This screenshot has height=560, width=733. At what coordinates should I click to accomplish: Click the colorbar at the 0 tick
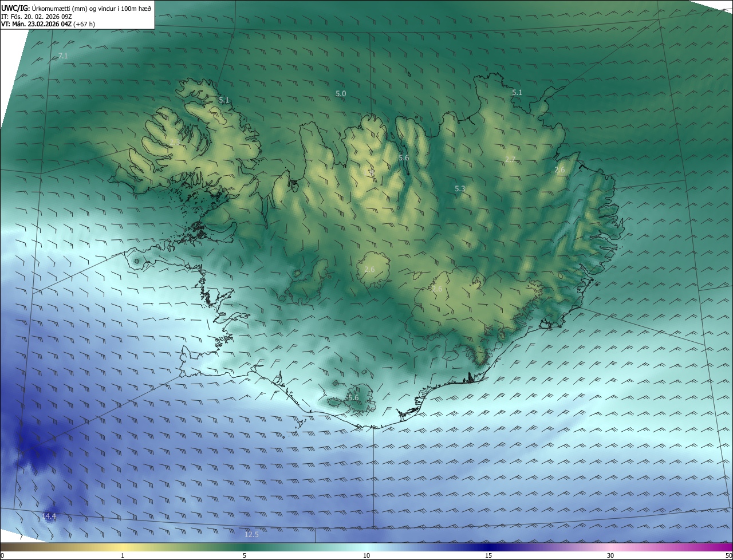[2, 548]
